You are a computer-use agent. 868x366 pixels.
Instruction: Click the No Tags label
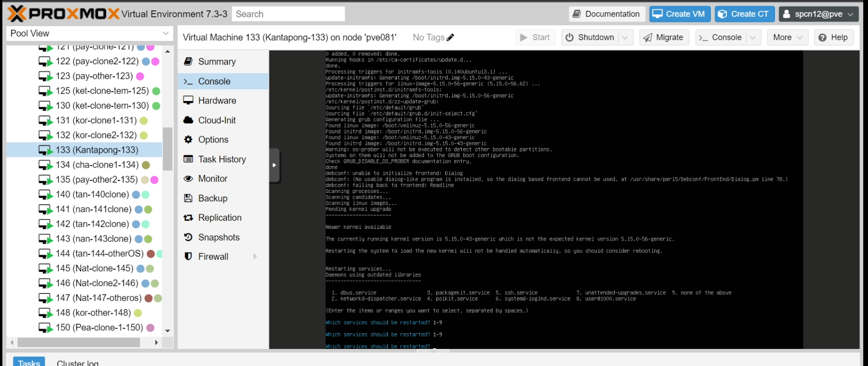click(x=428, y=38)
